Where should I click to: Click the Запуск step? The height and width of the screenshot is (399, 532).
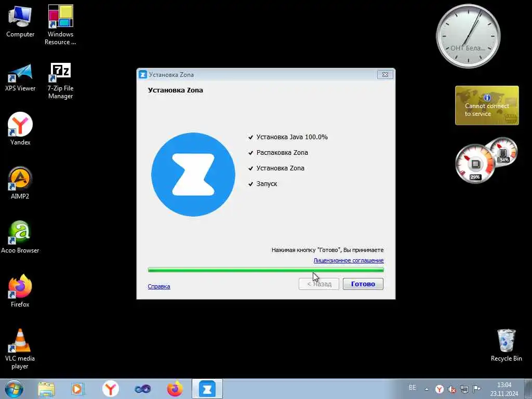pos(262,184)
